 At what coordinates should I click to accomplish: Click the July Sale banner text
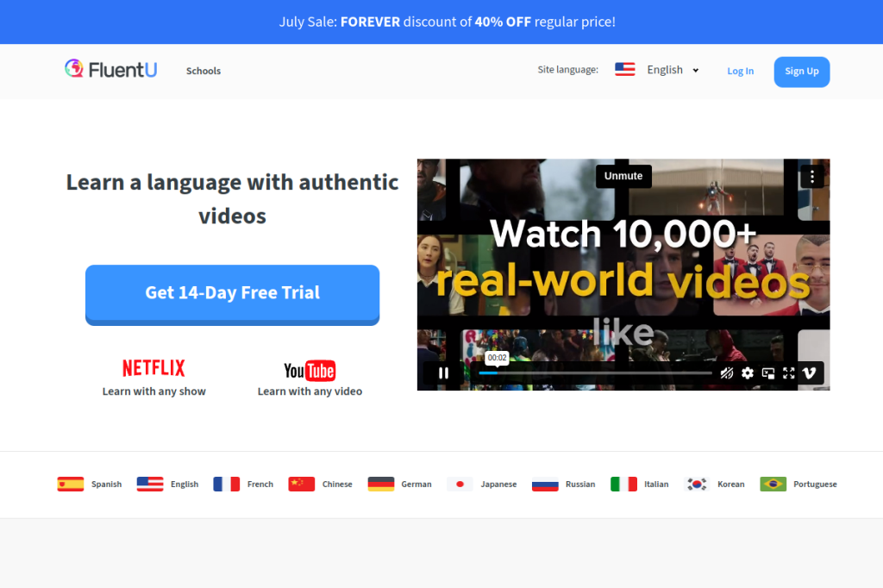(448, 22)
